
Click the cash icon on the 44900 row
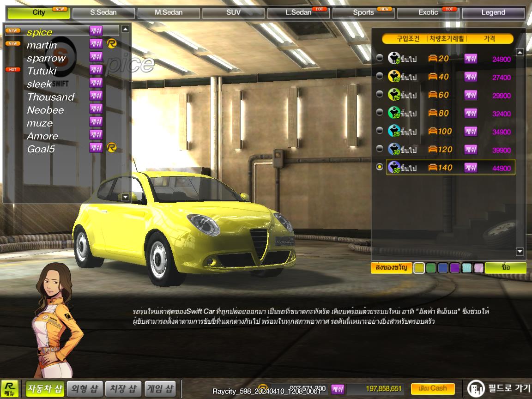[471, 168]
